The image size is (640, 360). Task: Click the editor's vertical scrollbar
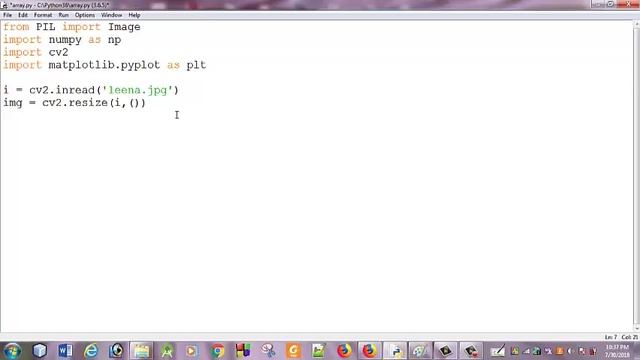click(636, 176)
